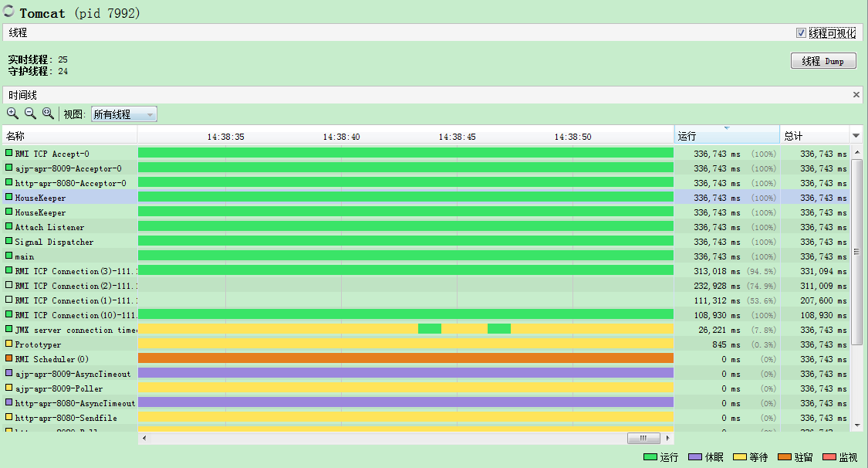868x468 pixels.
Task: Click the (94.5%) percentage value
Action: click(762, 271)
